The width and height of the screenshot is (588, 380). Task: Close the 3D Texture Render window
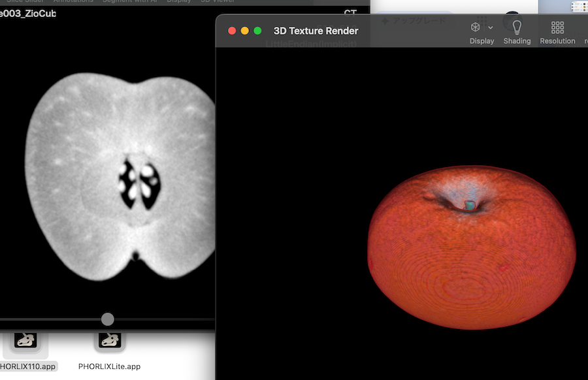coord(232,31)
